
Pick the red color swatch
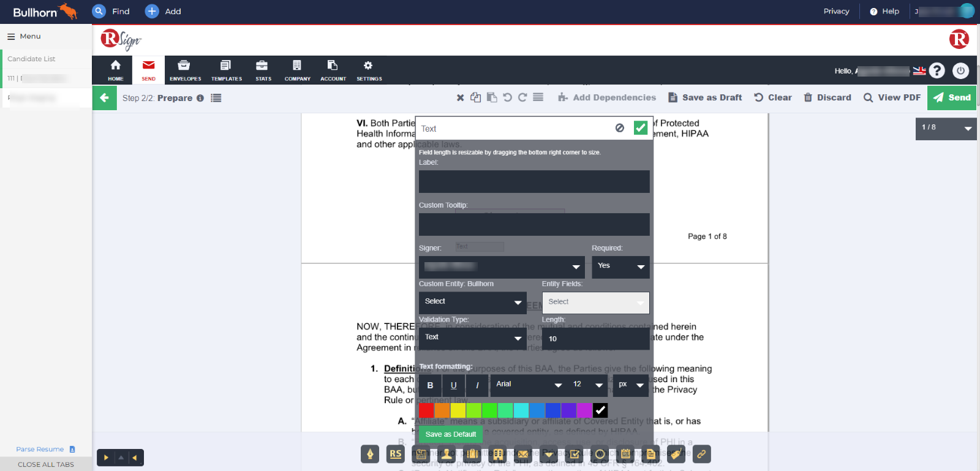426,410
